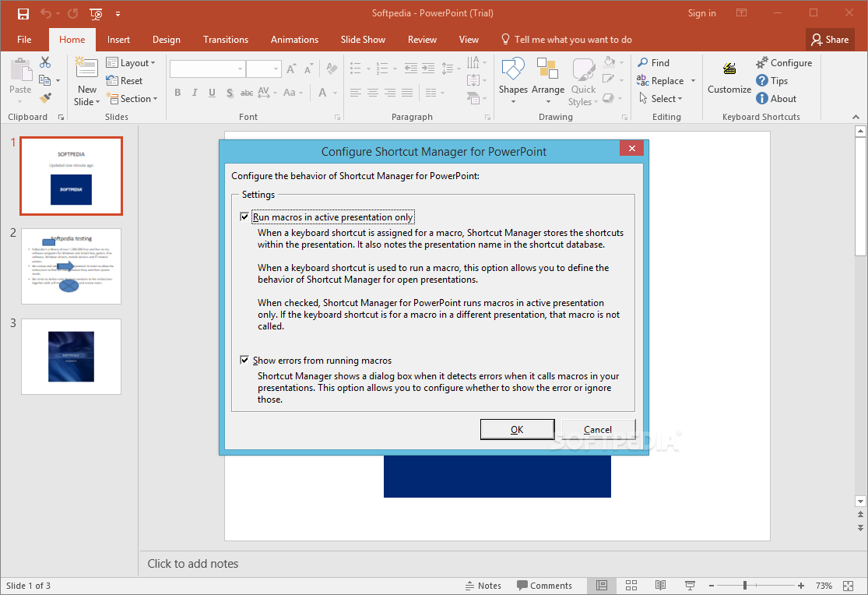Switch to the Insert tab
This screenshot has height=595, width=868.
click(118, 40)
